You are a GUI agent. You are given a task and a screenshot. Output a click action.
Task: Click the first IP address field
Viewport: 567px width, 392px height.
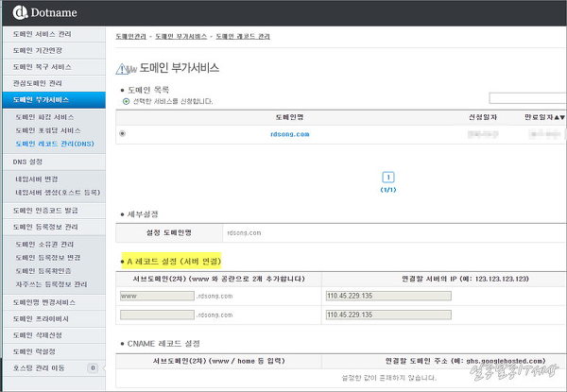pos(388,296)
